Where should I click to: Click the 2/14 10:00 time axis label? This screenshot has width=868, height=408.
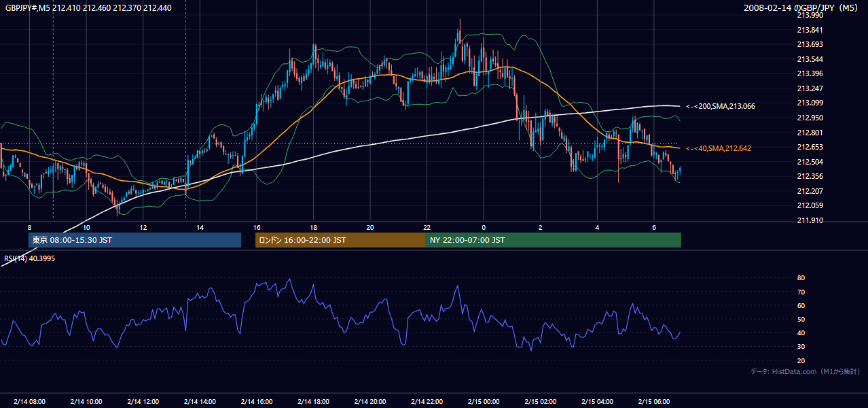coord(86,401)
